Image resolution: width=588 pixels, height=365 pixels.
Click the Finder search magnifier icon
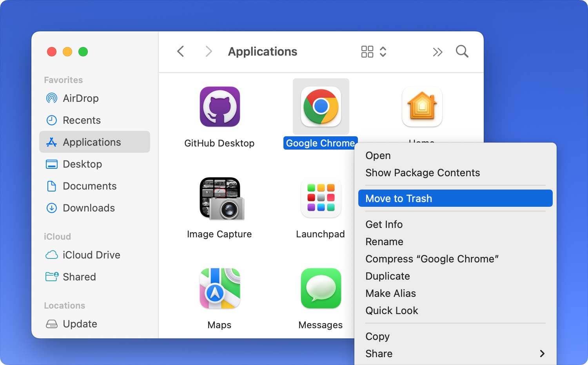(x=462, y=51)
